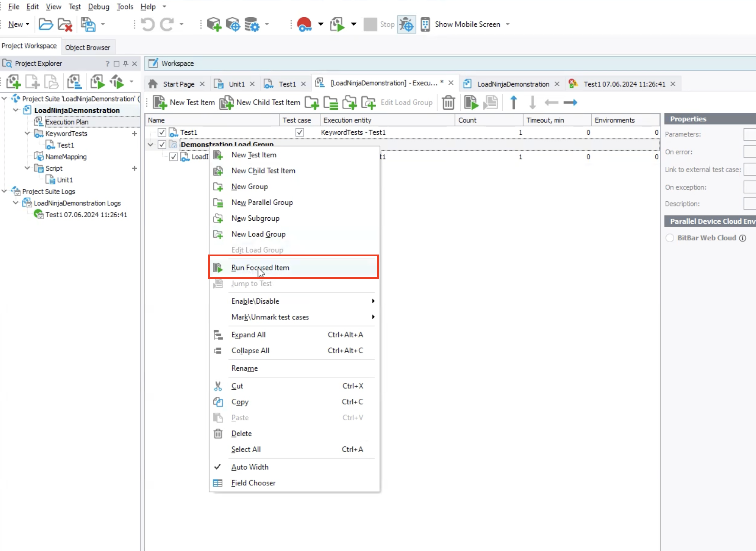Click the Delete trash can toolbar icon
The height and width of the screenshot is (551, 756).
coord(448,102)
